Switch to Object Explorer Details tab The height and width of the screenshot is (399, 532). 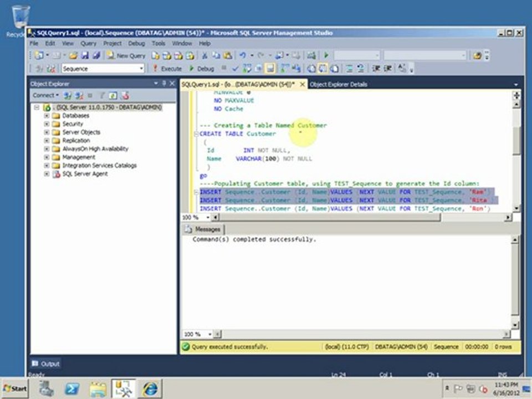(x=338, y=84)
